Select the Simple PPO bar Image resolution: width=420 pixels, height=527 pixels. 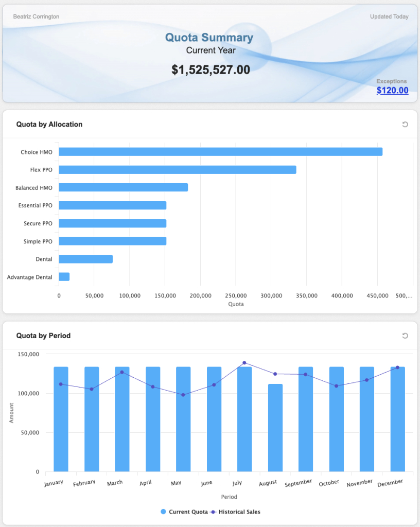(112, 241)
